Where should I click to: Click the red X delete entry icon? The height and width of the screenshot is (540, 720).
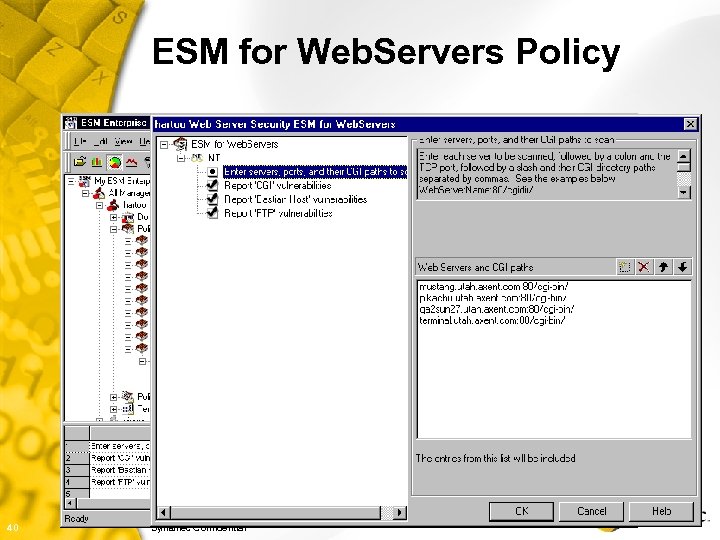(x=644, y=267)
